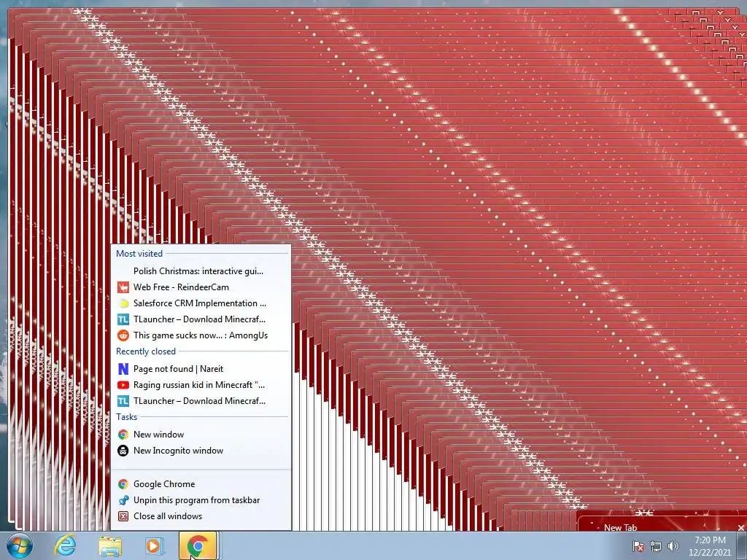The width and height of the screenshot is (747, 560).
Task: Reopen TLauncher entry under Recently closed
Action: pos(201,402)
